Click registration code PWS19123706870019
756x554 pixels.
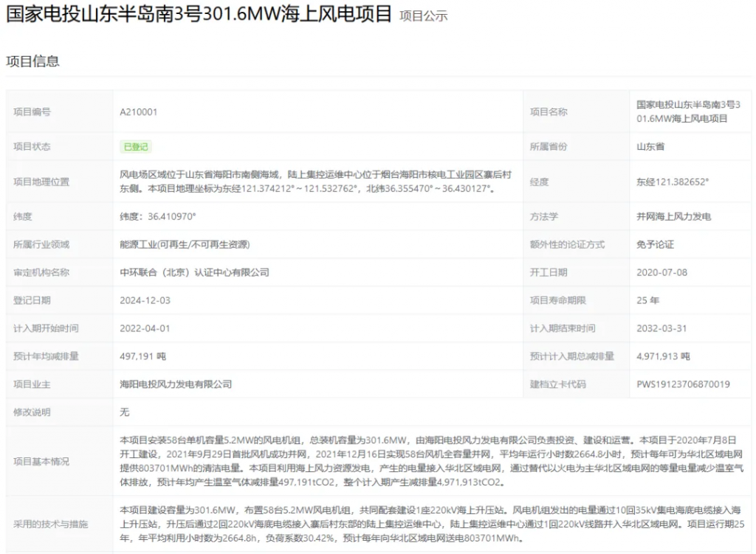click(683, 384)
